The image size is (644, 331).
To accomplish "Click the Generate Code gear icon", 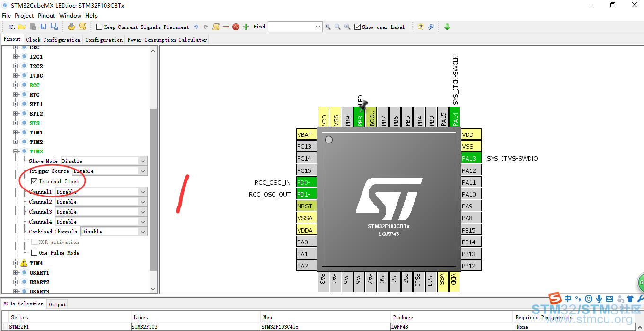I will [x=71, y=27].
